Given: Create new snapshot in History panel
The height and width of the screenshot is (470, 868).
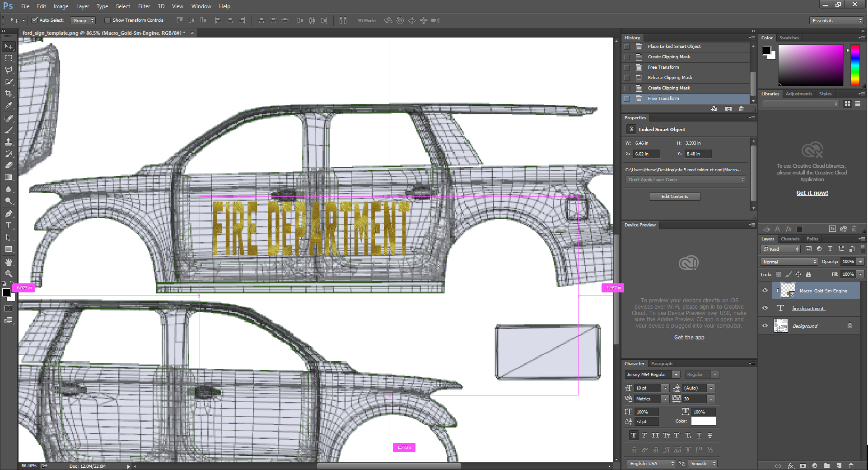Looking at the screenshot, I should (728, 109).
